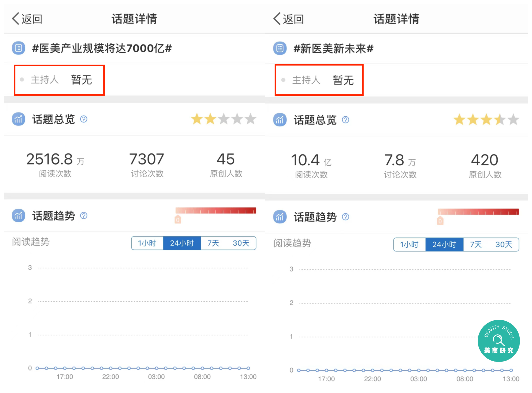The width and height of the screenshot is (532, 393).
Task: Select 1小时 range in right panel
Action: (x=409, y=244)
